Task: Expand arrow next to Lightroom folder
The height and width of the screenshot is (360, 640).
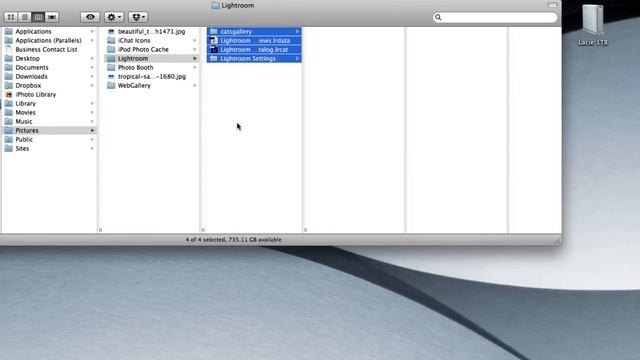Action: coord(195,58)
